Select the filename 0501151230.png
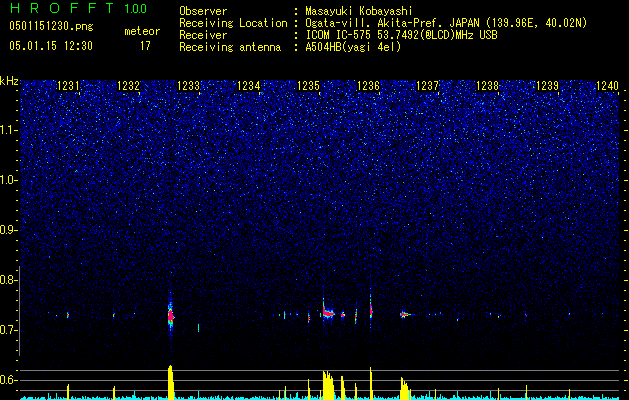The width and height of the screenshot is (629, 400). [51, 27]
